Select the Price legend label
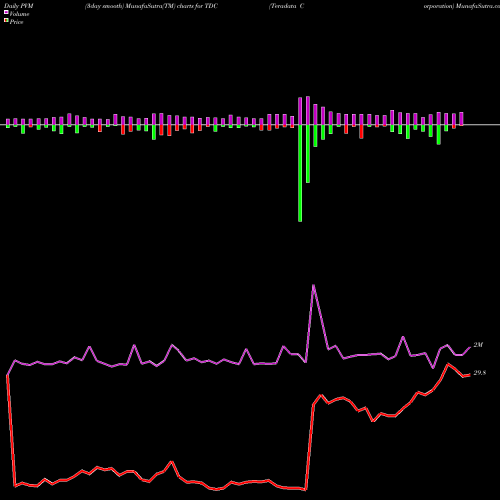The height and width of the screenshot is (500, 500). 16,22
